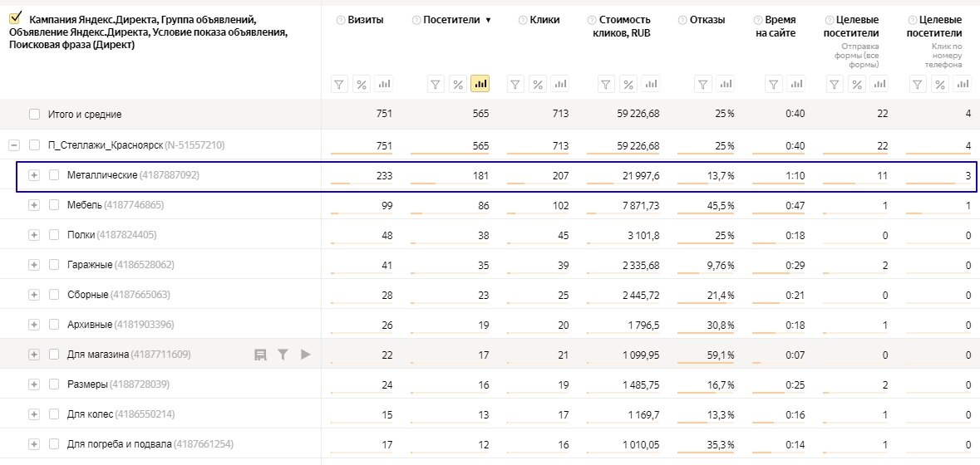Click percent icon under Стоимость кликов column
Screen dimensions: 980x465
tap(628, 84)
